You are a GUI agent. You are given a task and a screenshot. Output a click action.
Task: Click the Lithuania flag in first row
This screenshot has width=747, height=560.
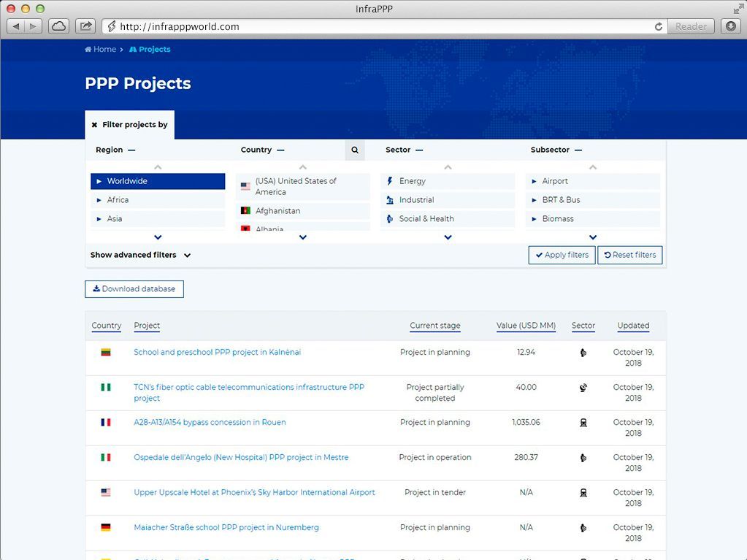click(106, 353)
